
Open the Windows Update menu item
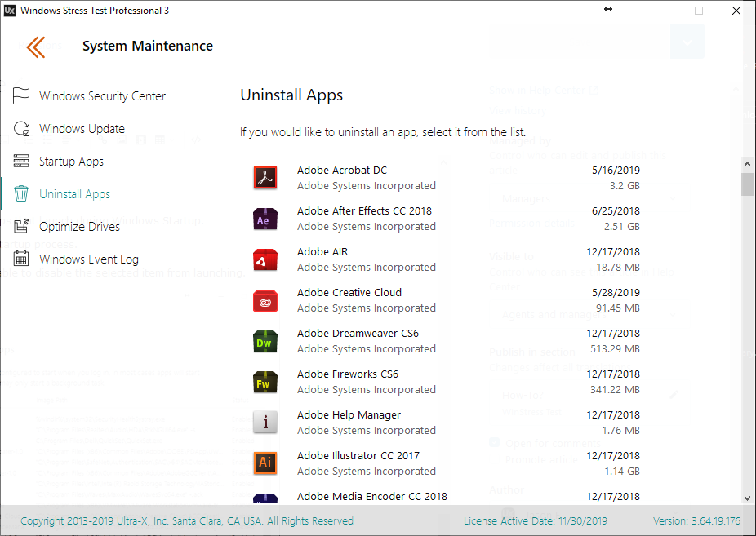point(82,129)
